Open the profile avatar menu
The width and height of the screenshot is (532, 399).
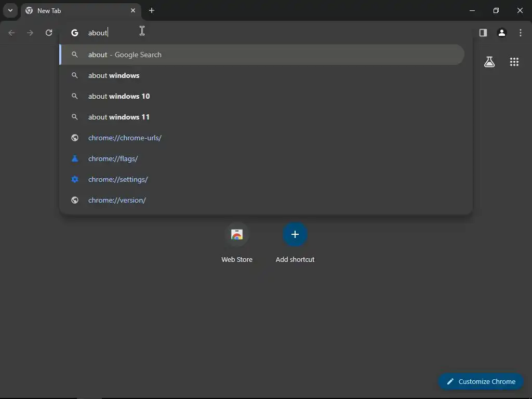coord(502,33)
